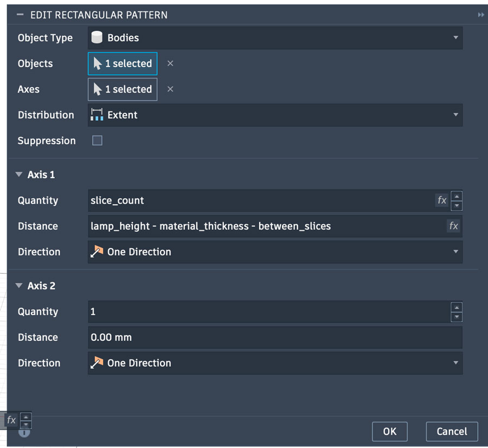Open the Distribution Extent dropdown

[x=275, y=115]
